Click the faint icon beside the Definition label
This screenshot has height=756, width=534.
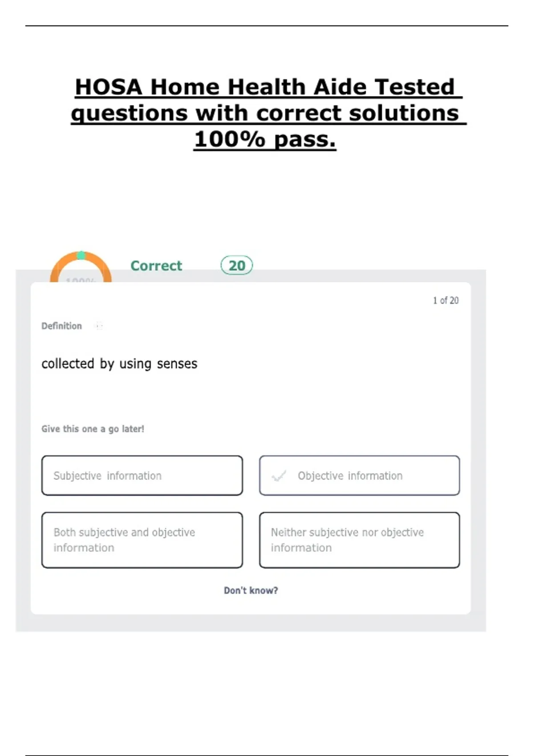click(x=99, y=326)
